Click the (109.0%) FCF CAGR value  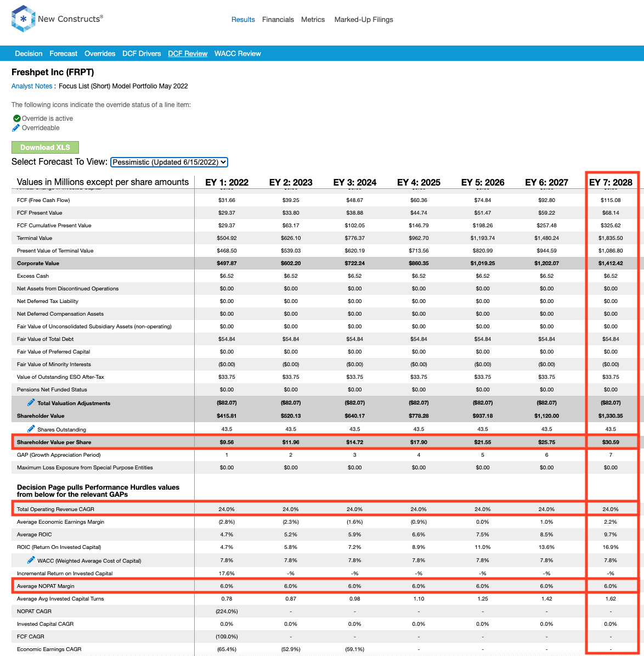click(x=227, y=637)
